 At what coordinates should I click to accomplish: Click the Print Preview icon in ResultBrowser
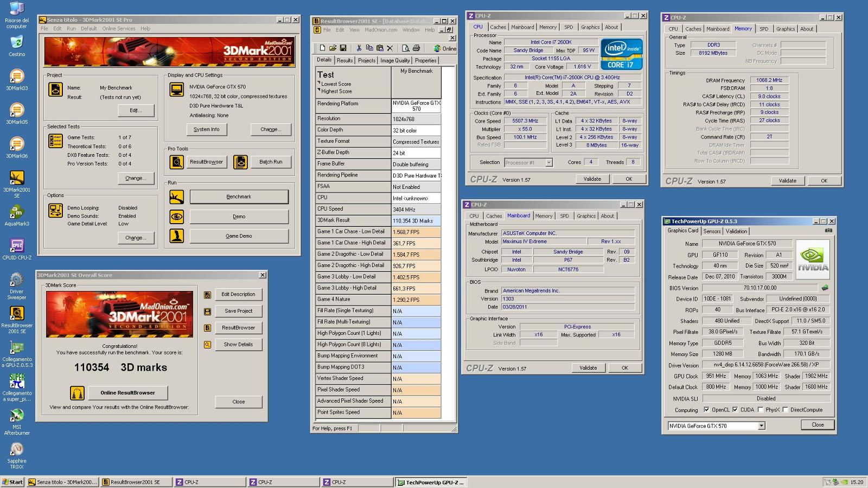point(406,48)
